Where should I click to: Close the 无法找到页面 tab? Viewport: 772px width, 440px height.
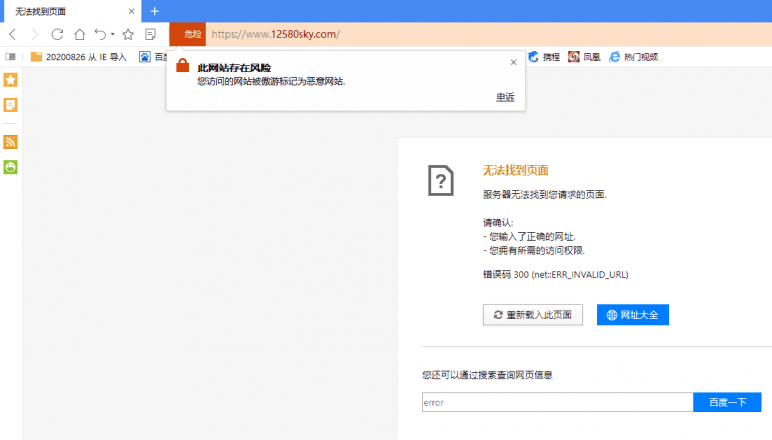pos(131,11)
